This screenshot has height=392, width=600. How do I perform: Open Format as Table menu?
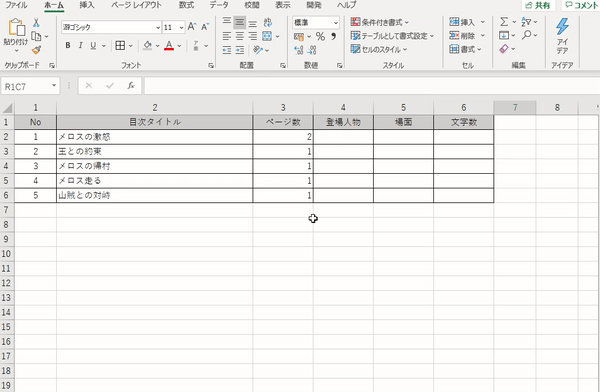tap(392, 36)
